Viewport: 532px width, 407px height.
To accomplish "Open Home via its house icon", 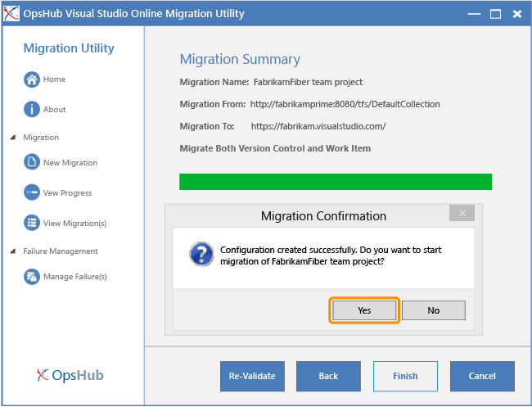I will pyautogui.click(x=32, y=79).
